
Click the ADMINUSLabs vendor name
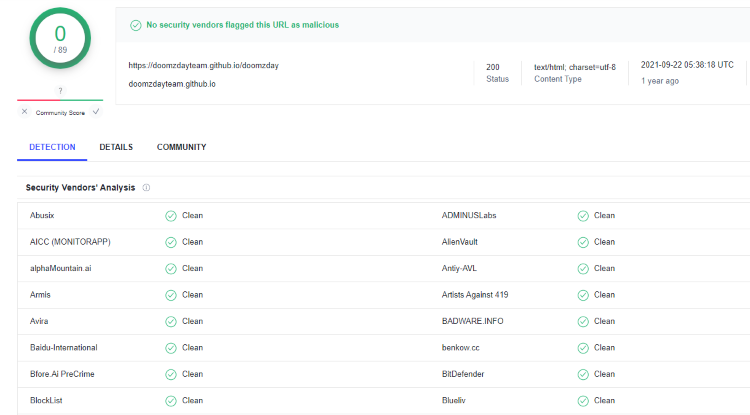[469, 216]
